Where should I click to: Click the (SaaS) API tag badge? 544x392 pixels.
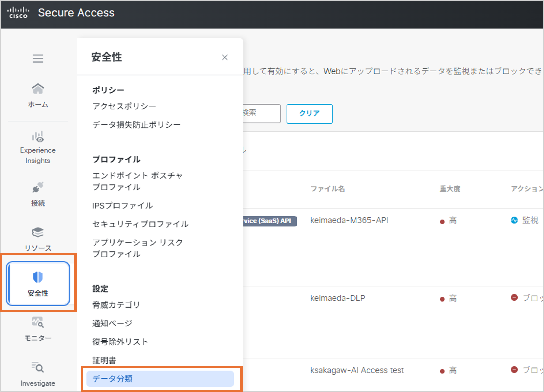click(270, 221)
